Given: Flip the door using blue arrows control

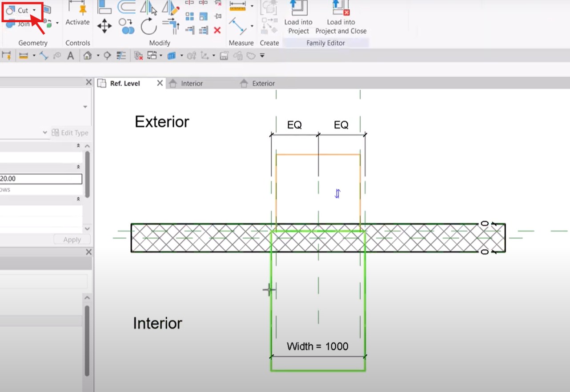Looking at the screenshot, I should click(x=337, y=193).
